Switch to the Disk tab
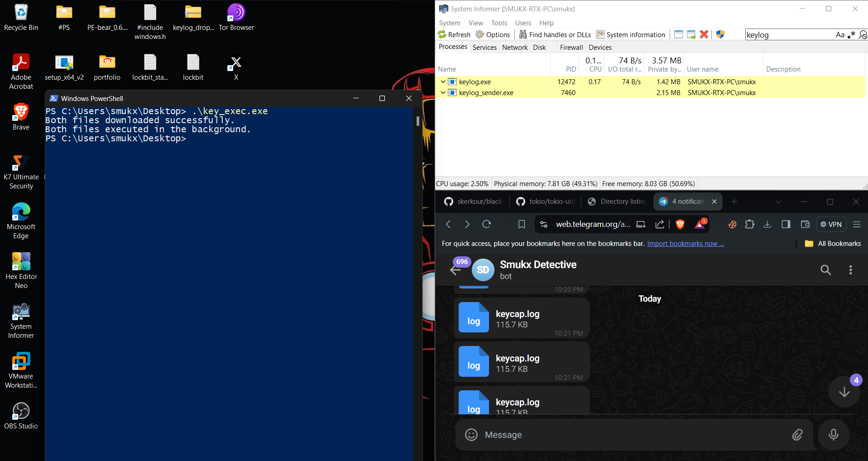The width and height of the screenshot is (868, 461). (x=539, y=47)
